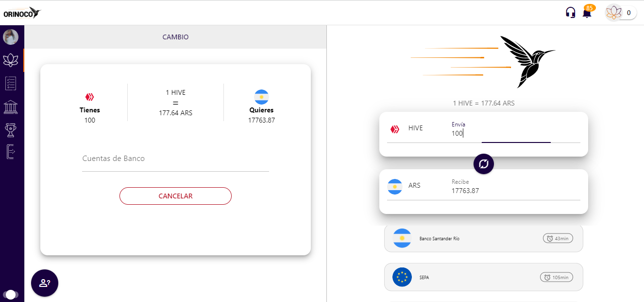
Task: Click the 177.64 ARS rate in the Cambio card
Action: click(176, 113)
